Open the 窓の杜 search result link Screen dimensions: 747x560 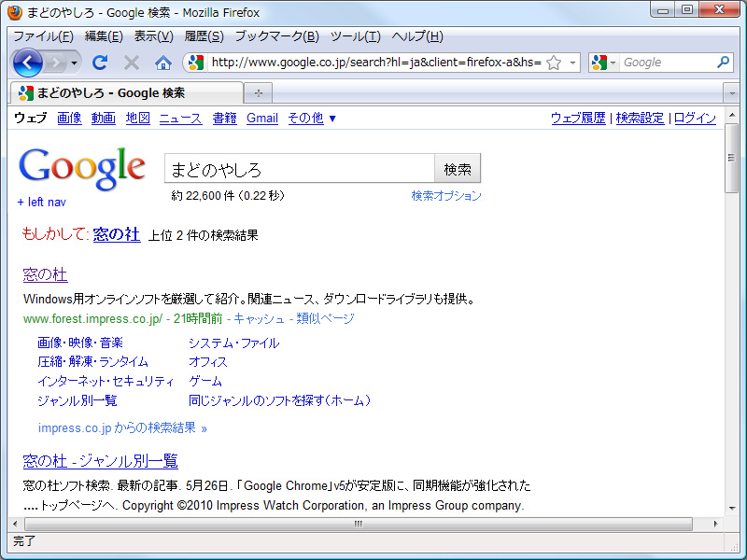point(45,275)
